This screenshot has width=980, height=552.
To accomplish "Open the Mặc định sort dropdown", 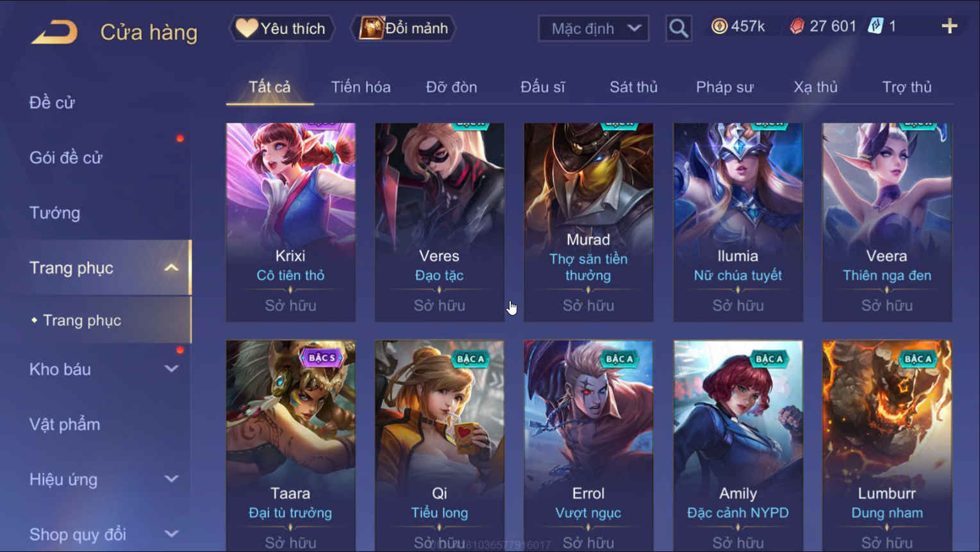I will click(594, 28).
